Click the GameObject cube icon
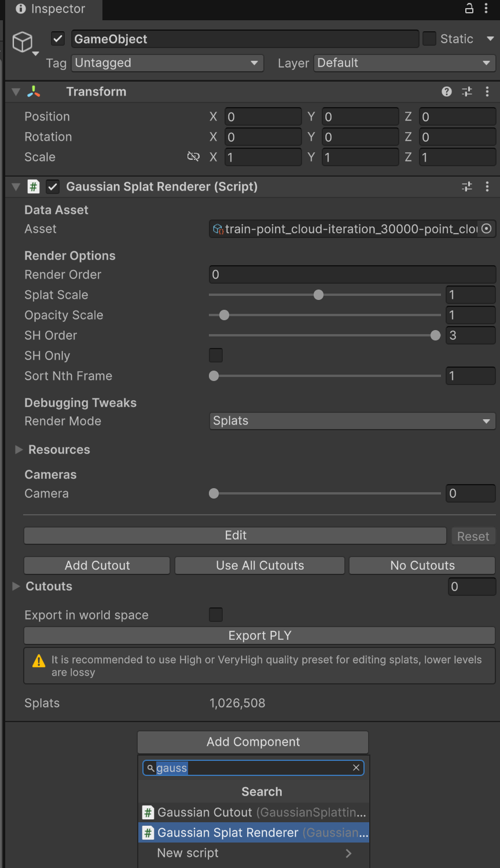Viewport: 500px width, 868px height. click(23, 42)
